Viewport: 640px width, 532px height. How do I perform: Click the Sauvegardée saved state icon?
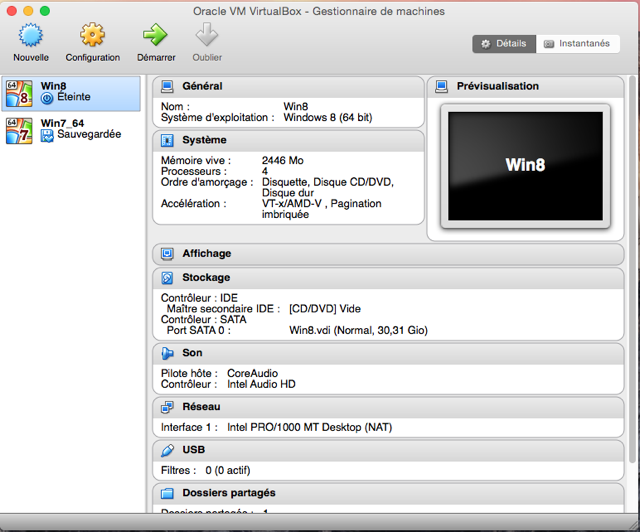click(x=47, y=136)
